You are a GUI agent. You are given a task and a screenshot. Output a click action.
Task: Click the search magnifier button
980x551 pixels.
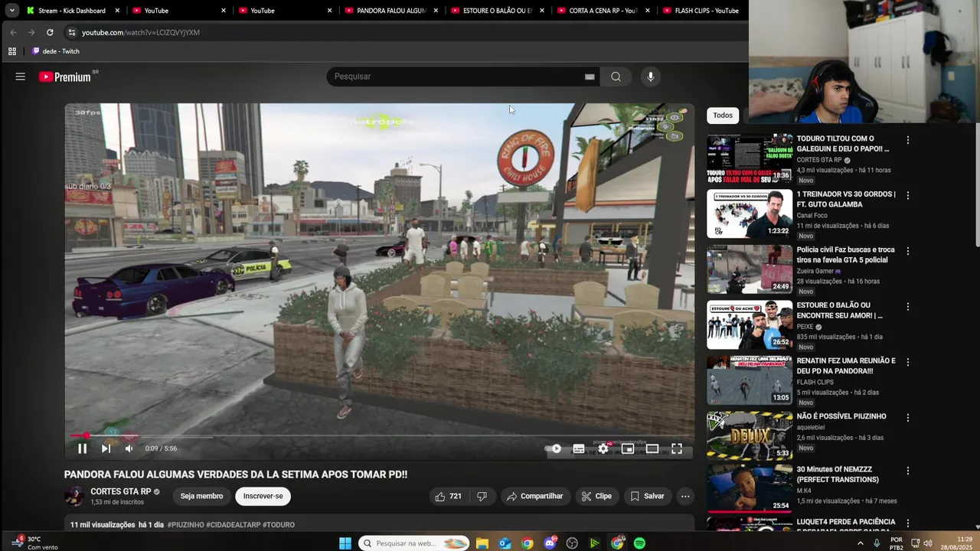click(616, 77)
